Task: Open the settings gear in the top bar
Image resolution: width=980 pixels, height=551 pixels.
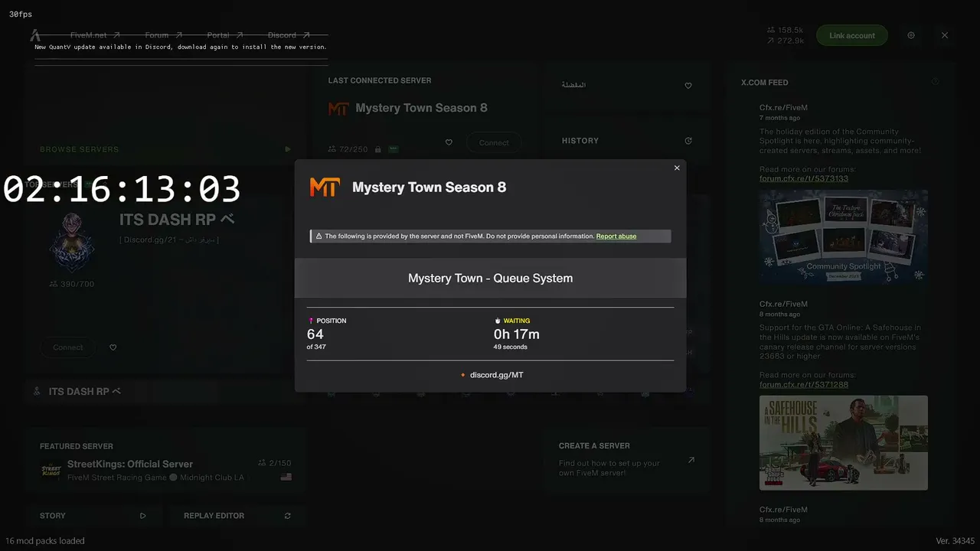Action: (x=911, y=35)
